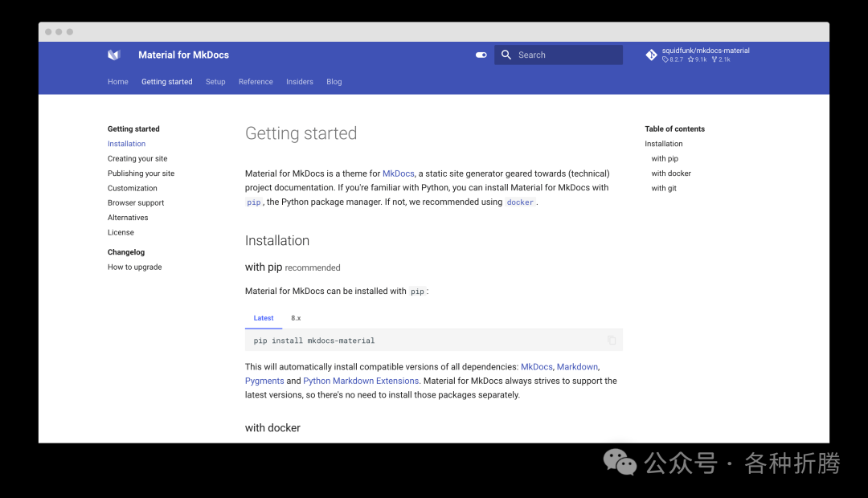Switch to the 8.x code tab
This screenshot has height=498, width=868.
[296, 318]
